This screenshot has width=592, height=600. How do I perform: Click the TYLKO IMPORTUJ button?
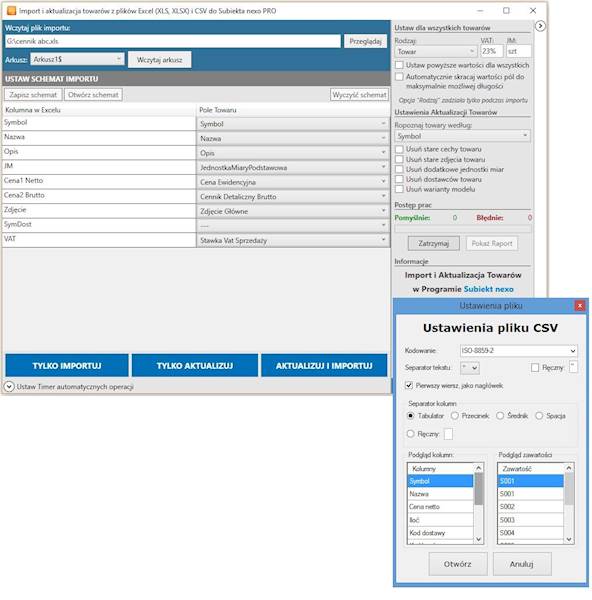coord(67,365)
